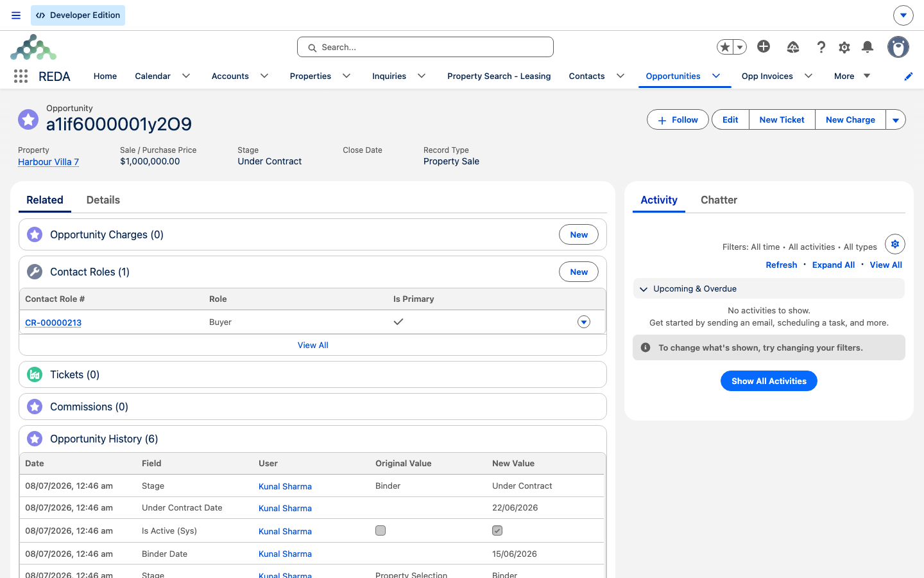
Task: Select the Activity tab
Action: pos(659,200)
